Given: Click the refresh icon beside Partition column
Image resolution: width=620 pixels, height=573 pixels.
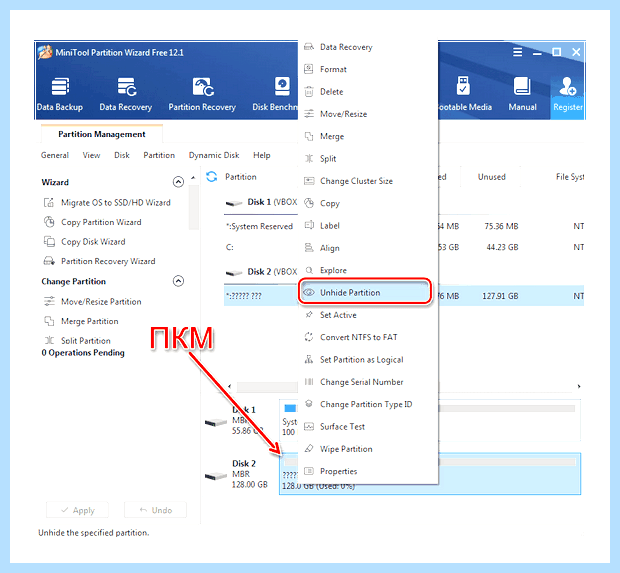Looking at the screenshot, I should coord(212,177).
